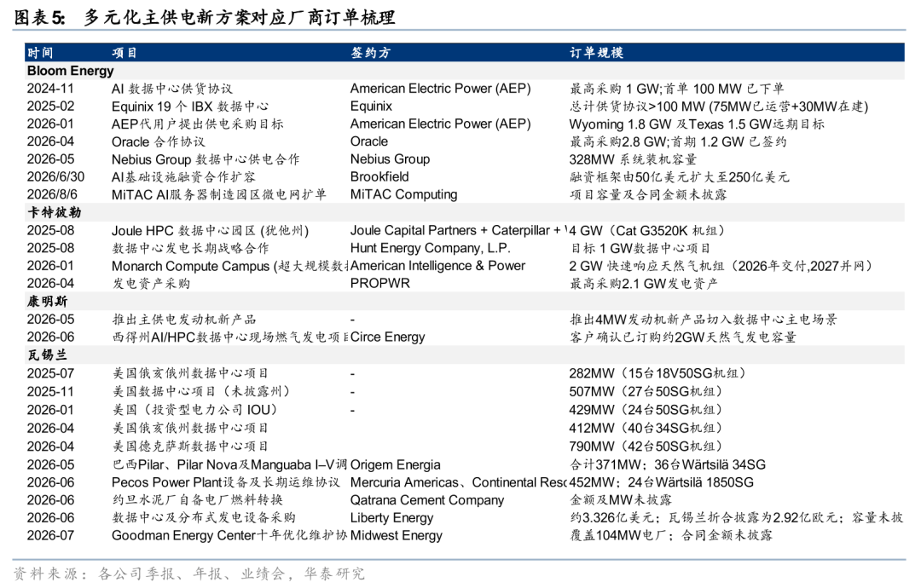Click the Origem Energia signer cell
921x588 pixels.
click(396, 464)
